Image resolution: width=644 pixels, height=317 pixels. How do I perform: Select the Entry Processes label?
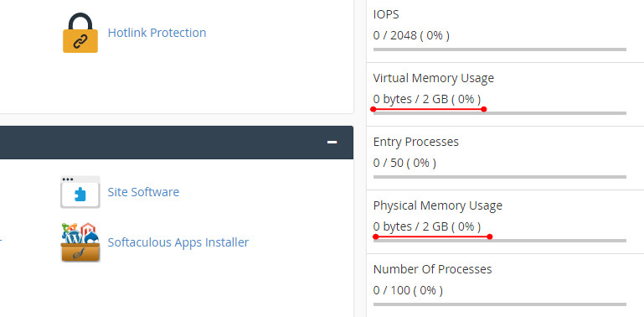point(416,142)
